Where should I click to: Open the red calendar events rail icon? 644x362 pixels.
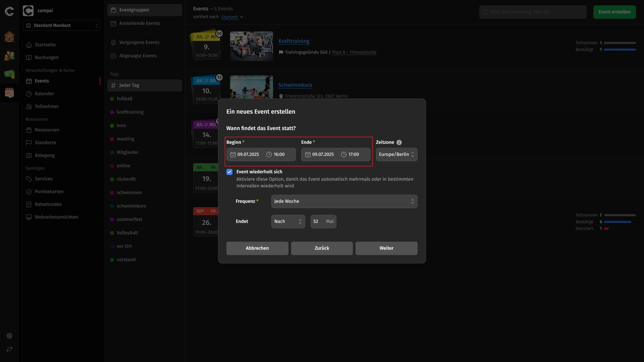(x=9, y=93)
